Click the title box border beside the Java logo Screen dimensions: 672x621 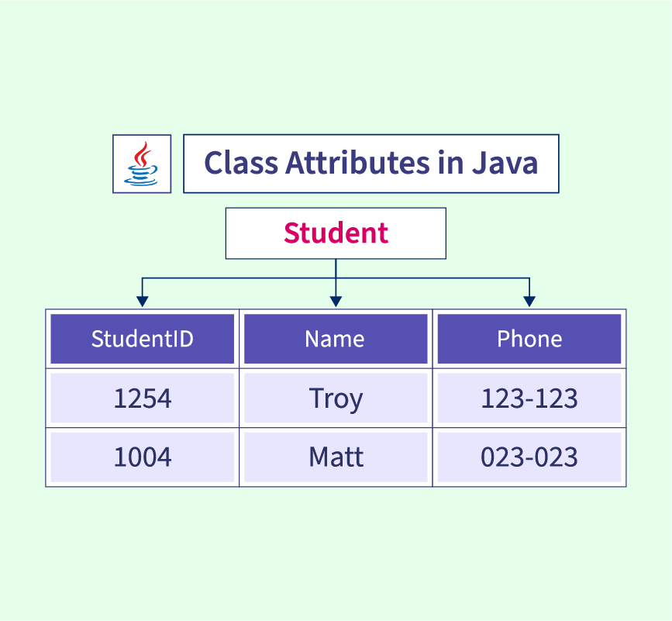tap(184, 164)
